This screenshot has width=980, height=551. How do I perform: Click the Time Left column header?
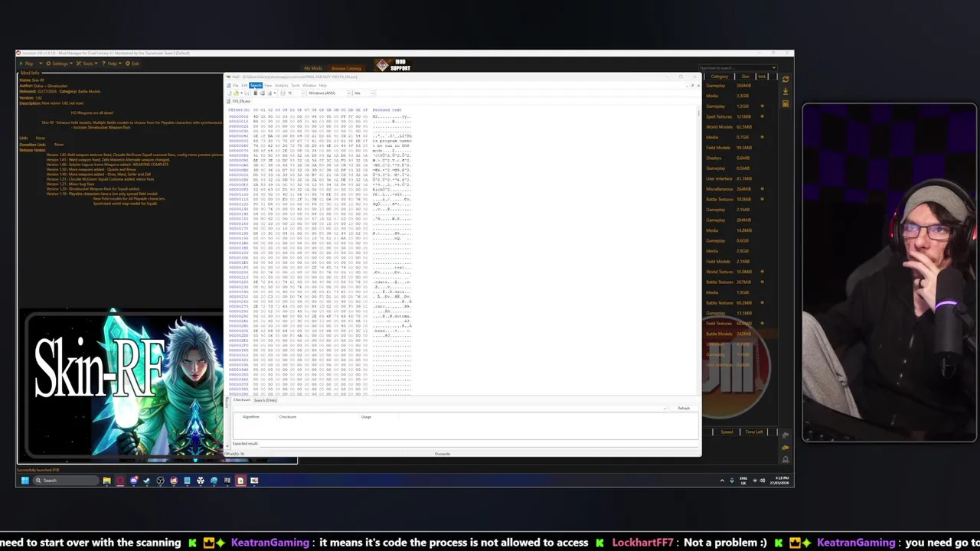(x=754, y=432)
